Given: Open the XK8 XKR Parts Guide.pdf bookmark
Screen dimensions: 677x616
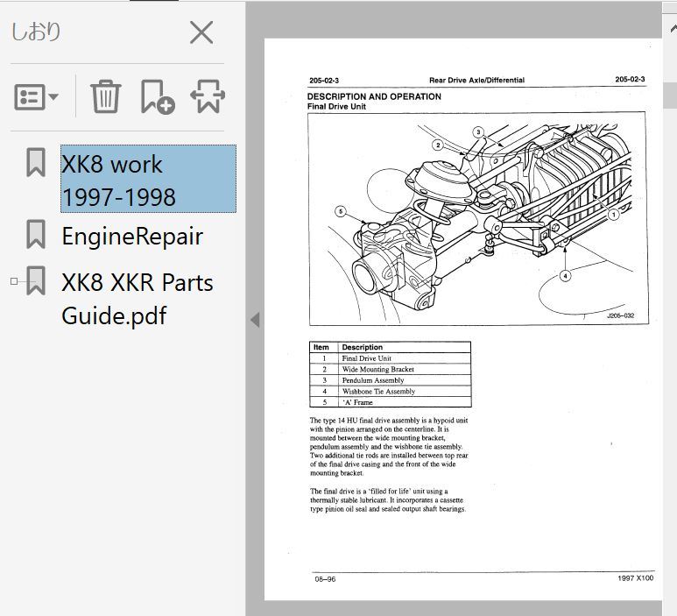Looking at the screenshot, I should [x=138, y=299].
